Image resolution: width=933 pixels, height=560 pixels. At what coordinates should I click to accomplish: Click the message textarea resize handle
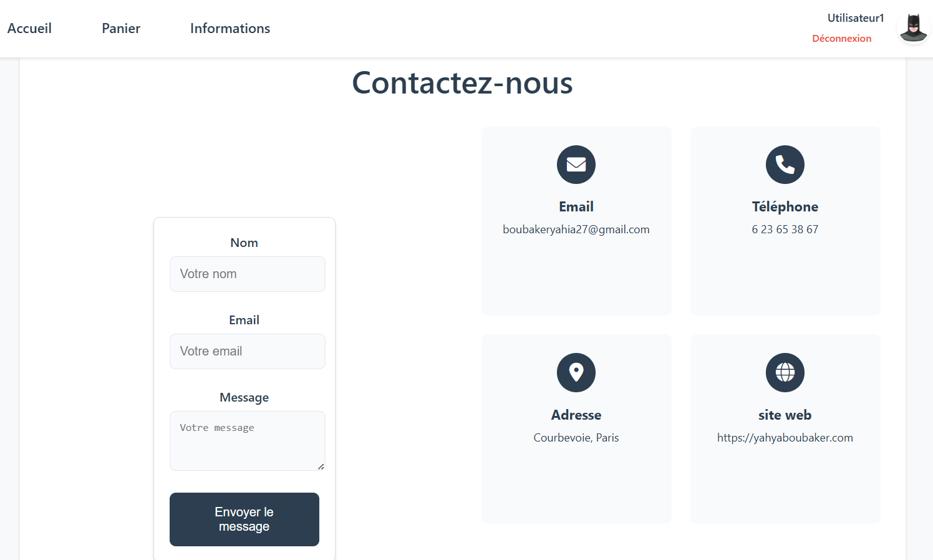click(x=321, y=466)
